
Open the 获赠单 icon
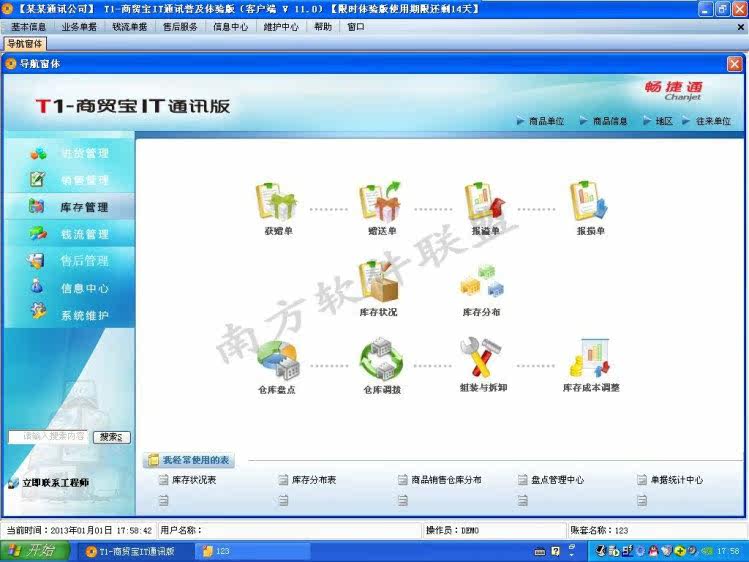277,201
